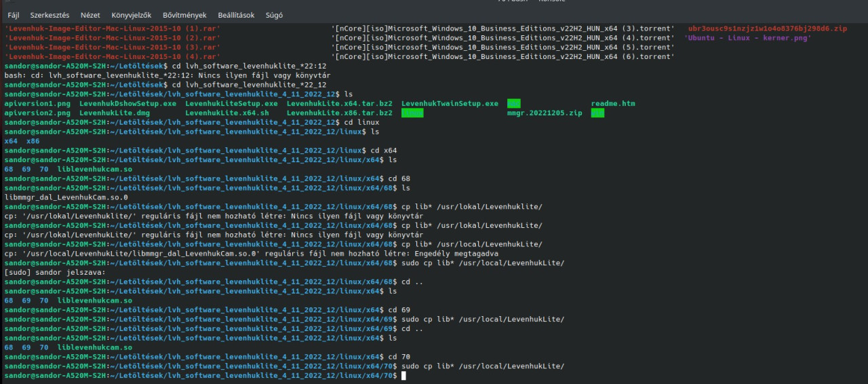Open the Könyvjelzők menu
The image size is (868, 384).
(132, 15)
